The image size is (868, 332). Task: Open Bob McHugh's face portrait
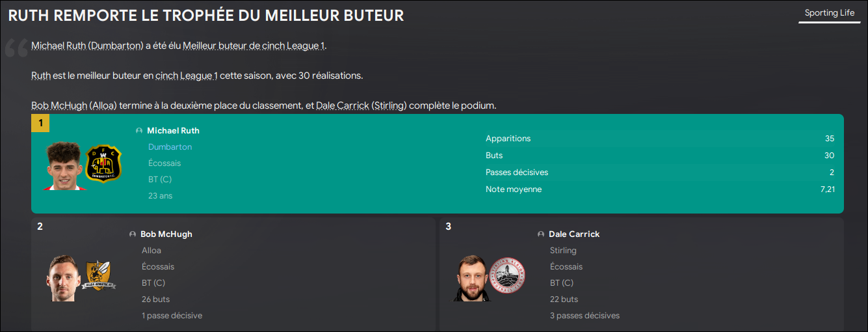pyautogui.click(x=65, y=278)
